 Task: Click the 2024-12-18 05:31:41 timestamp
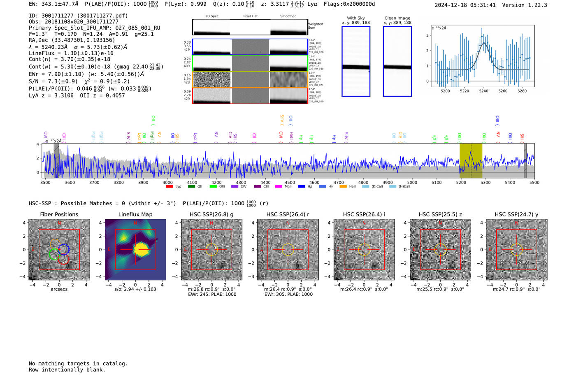pyautogui.click(x=465, y=5)
